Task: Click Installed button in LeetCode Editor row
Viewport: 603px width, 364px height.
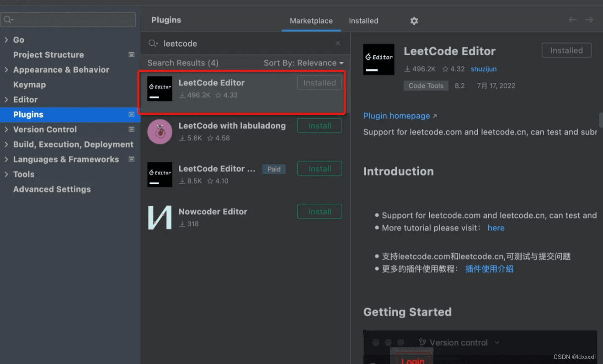Action: 320,83
